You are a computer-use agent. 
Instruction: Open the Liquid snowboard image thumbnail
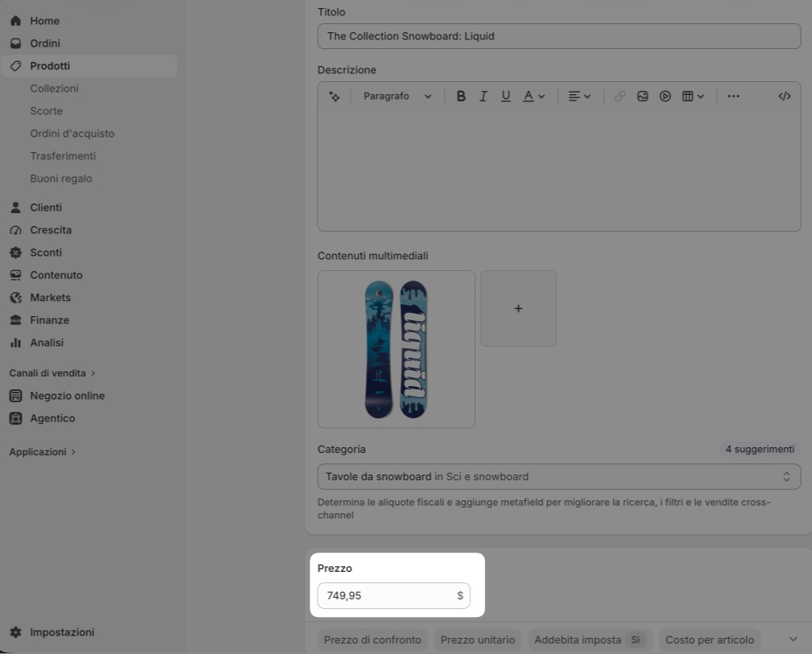point(396,349)
